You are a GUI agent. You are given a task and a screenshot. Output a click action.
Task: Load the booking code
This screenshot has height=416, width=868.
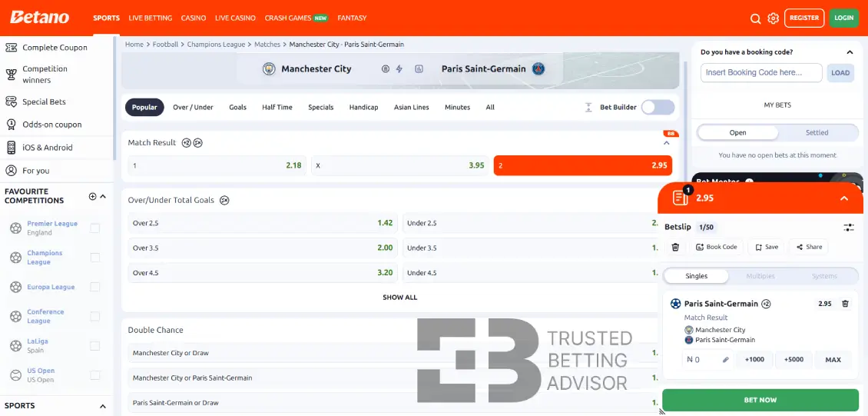pos(840,73)
